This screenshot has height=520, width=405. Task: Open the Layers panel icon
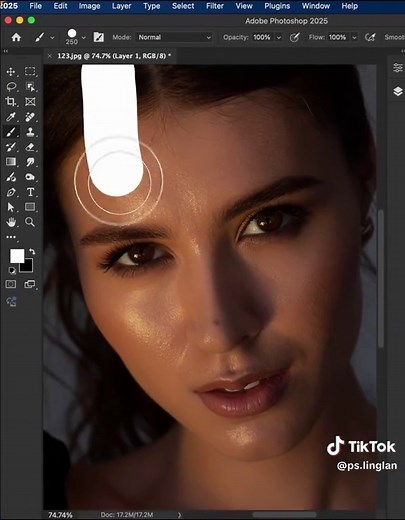[x=398, y=91]
